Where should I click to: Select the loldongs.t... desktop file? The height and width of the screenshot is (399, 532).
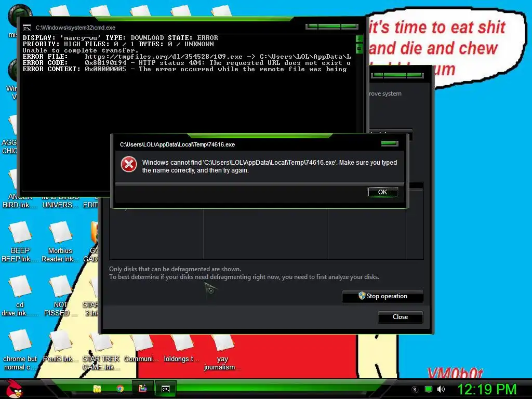(x=181, y=348)
